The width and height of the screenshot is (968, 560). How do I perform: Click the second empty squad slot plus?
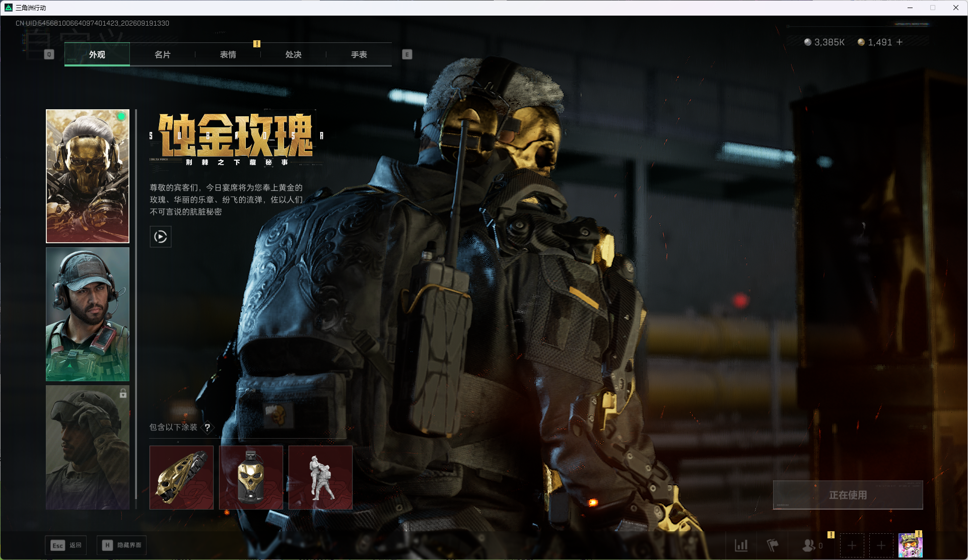tap(881, 545)
